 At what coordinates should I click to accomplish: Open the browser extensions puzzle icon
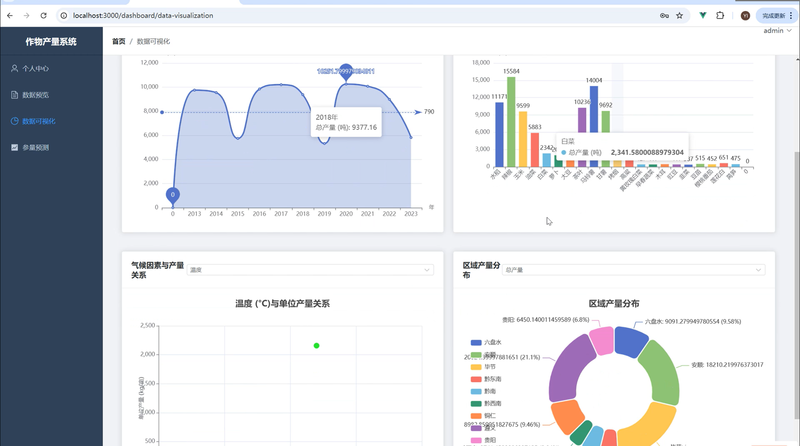(x=720, y=15)
